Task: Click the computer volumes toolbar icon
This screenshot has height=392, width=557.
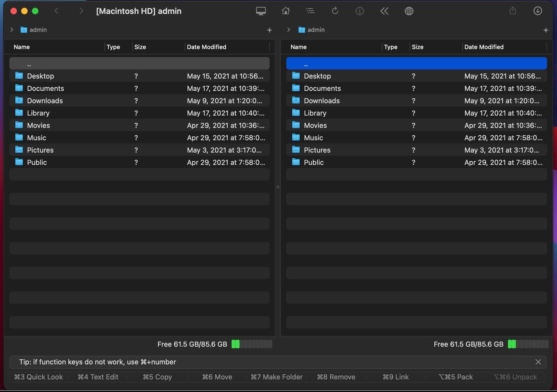Action: pos(261,11)
